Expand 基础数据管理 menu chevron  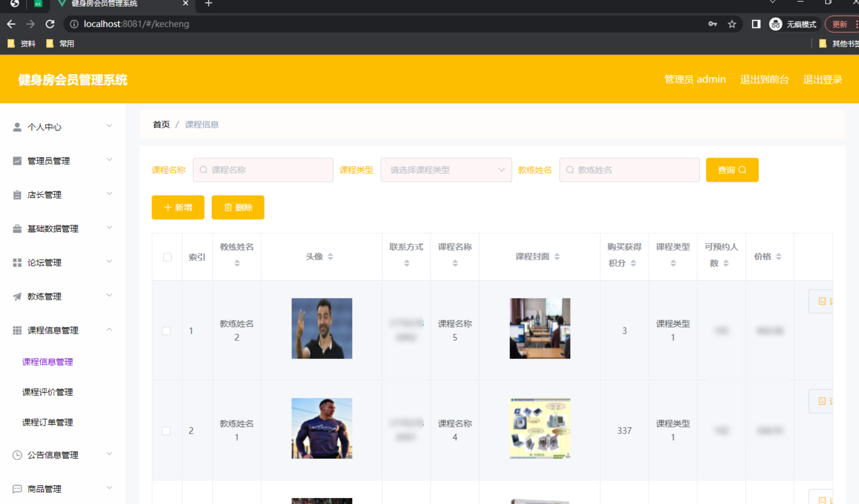point(109,228)
